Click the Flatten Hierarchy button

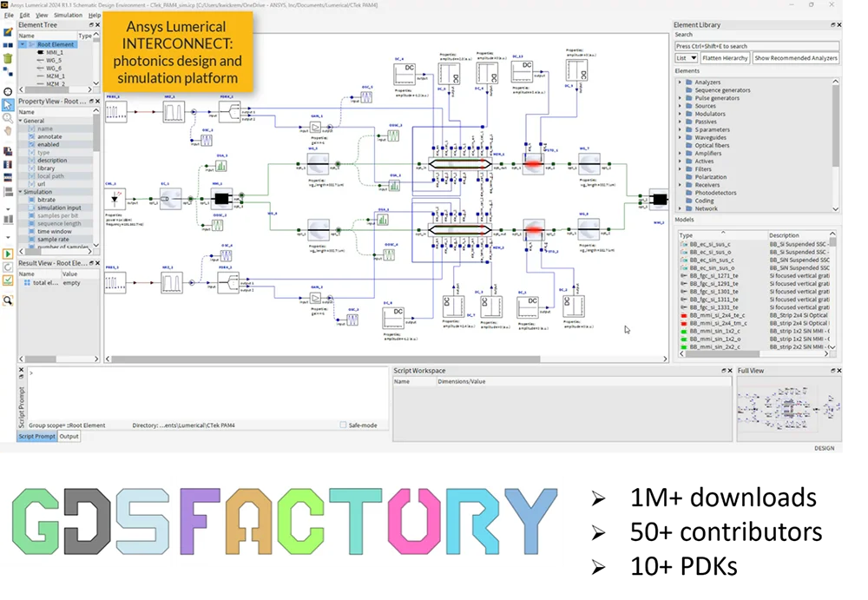[x=725, y=58]
